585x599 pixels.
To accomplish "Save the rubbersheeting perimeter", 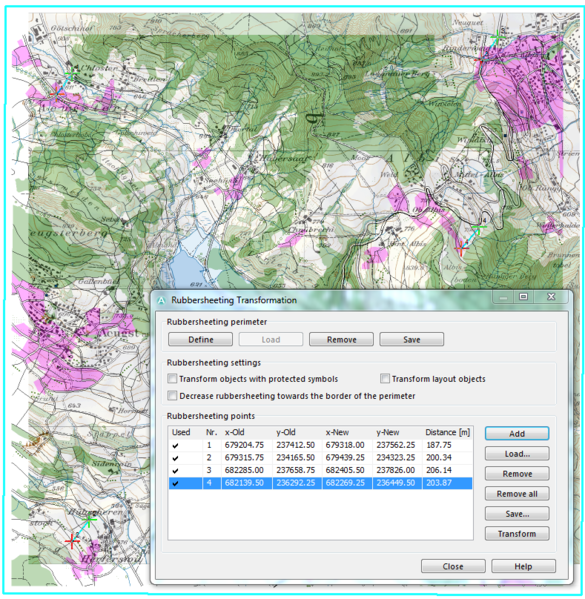I will coord(412,339).
